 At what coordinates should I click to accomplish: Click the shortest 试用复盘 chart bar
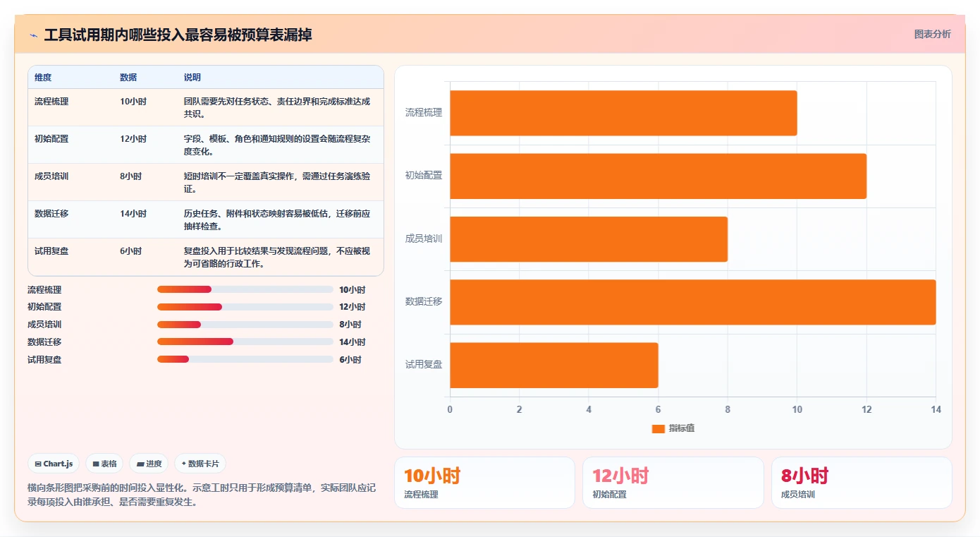[x=554, y=365]
